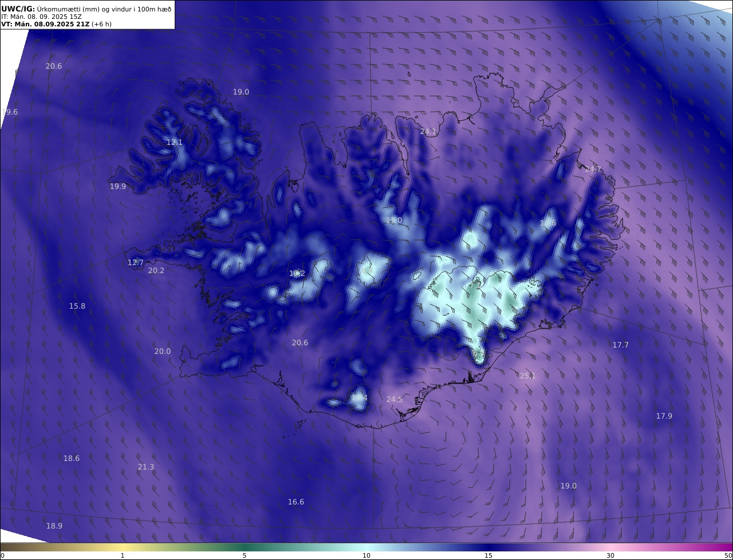Click the colorbar tick label 5
Viewport: 733px width, 560px height.
[245, 555]
